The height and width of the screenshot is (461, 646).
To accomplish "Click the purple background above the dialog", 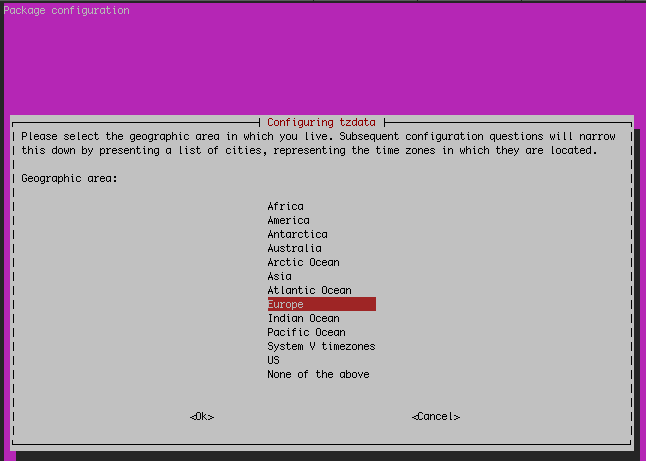I will [x=322, y=60].
